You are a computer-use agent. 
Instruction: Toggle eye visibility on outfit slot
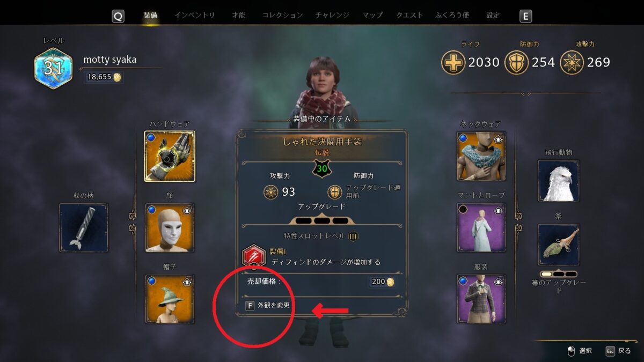point(499,282)
